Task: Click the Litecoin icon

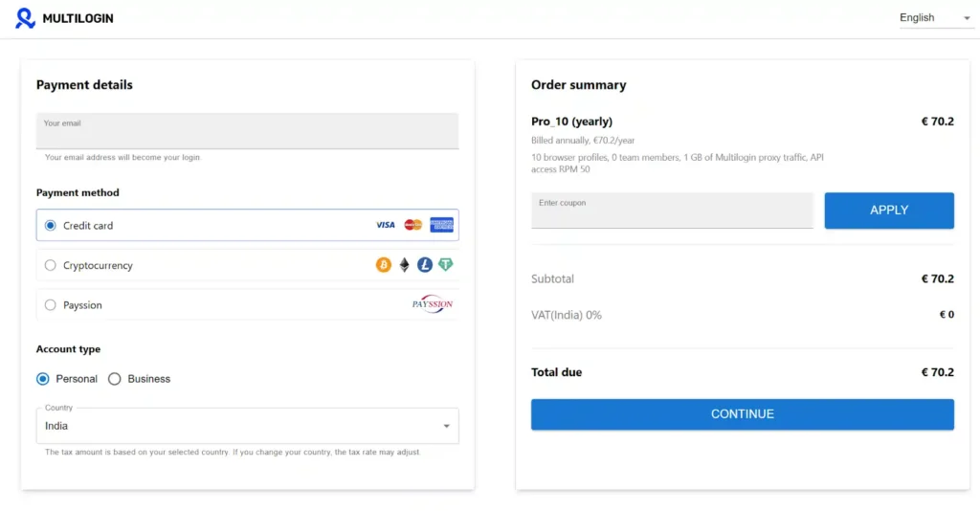Action: tap(425, 265)
